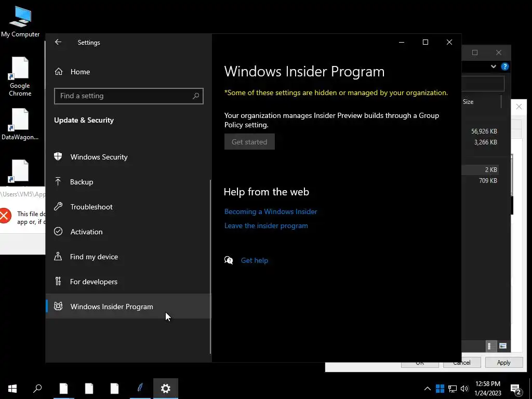Open For developers settings
532x399 pixels.
[94, 282]
